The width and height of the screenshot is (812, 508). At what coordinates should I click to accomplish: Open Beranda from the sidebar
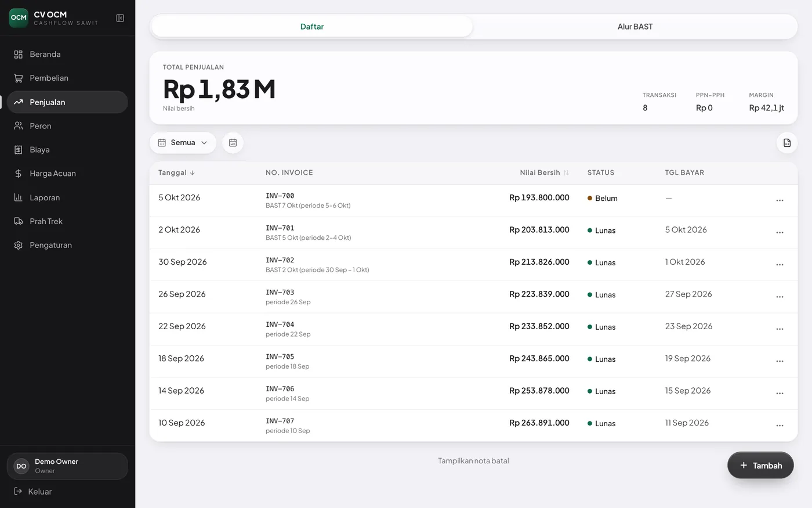[67, 54]
